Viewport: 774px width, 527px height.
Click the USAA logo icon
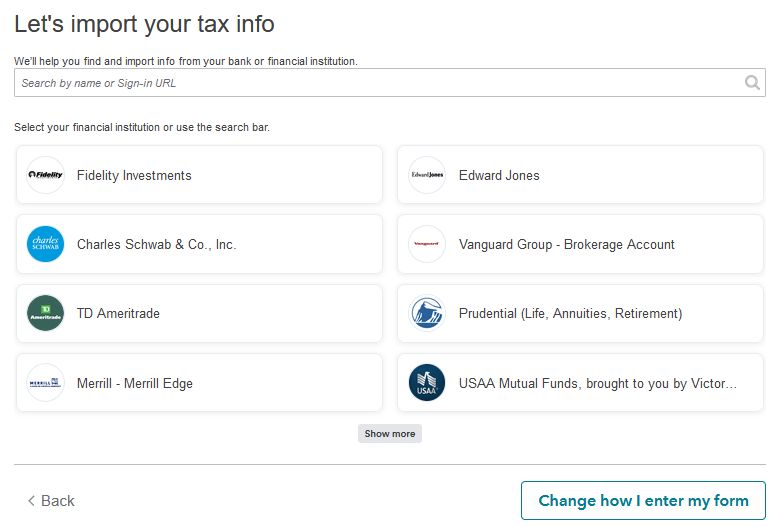[x=427, y=383]
